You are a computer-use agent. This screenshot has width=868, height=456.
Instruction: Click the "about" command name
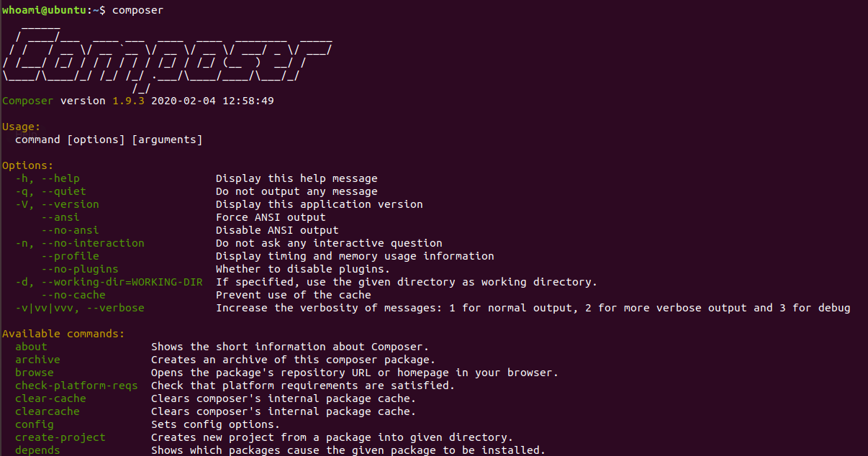click(31, 347)
